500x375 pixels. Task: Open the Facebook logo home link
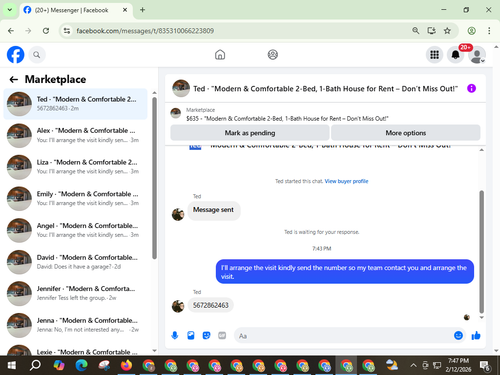[x=15, y=55]
